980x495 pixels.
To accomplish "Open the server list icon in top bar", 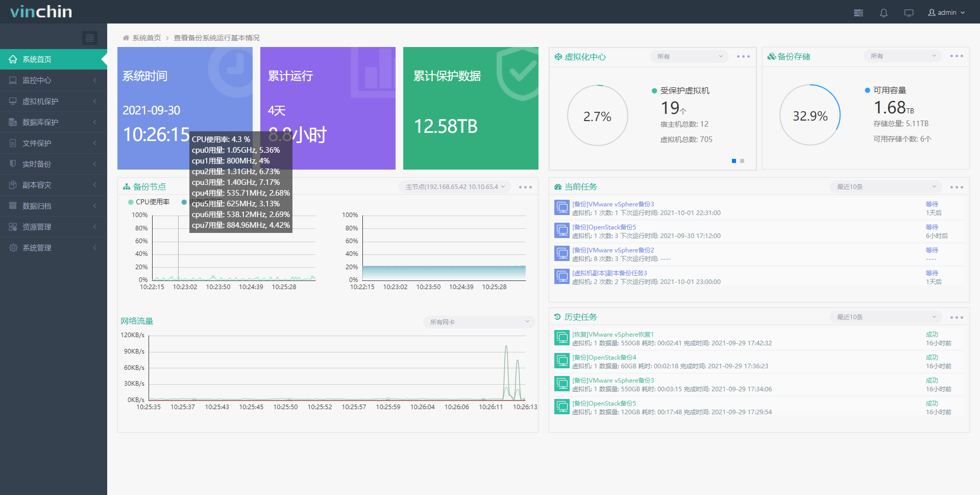I will pos(859,13).
